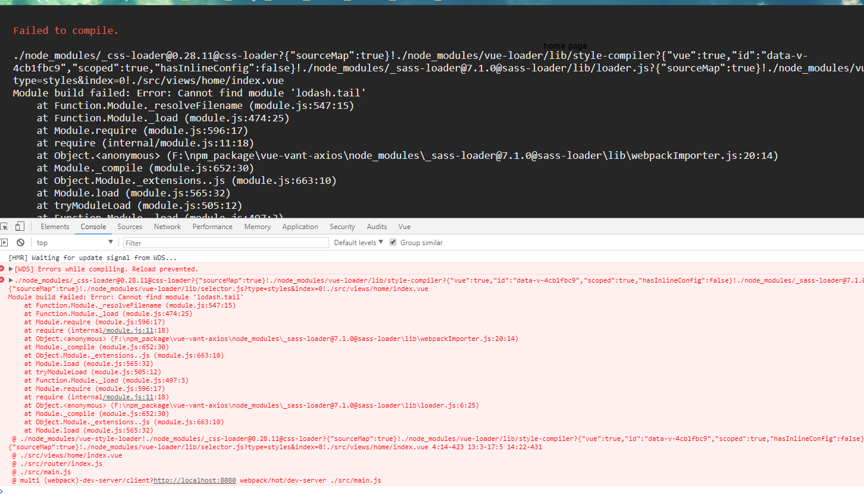Open the Default levels dropdown
This screenshot has width=864, height=504.
coord(358,243)
